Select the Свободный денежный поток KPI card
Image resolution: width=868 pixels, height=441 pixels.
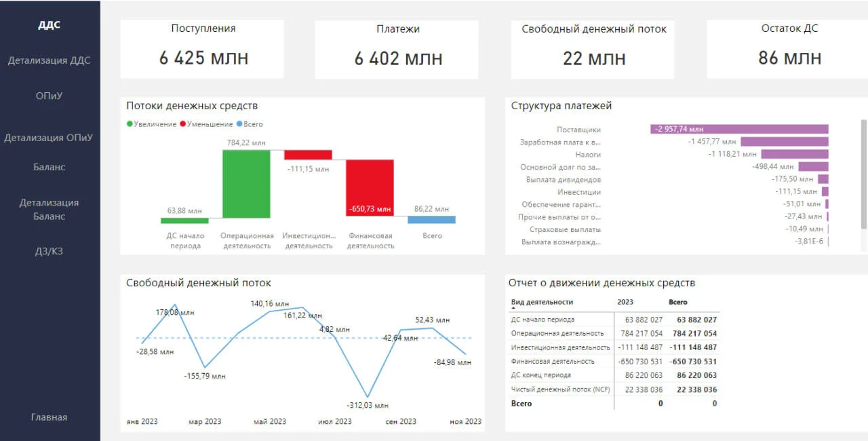coord(593,49)
